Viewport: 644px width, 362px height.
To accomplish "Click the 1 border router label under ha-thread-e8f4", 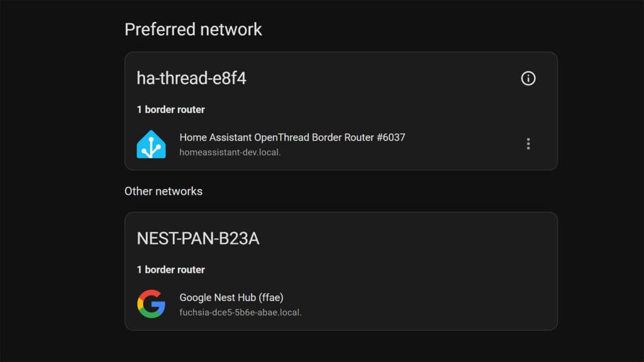I will [x=170, y=109].
